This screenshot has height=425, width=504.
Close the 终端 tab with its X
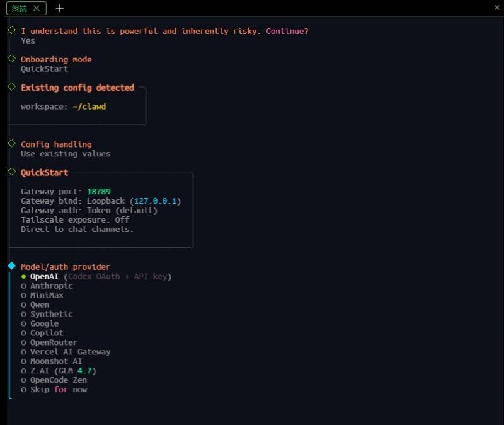click(x=37, y=8)
